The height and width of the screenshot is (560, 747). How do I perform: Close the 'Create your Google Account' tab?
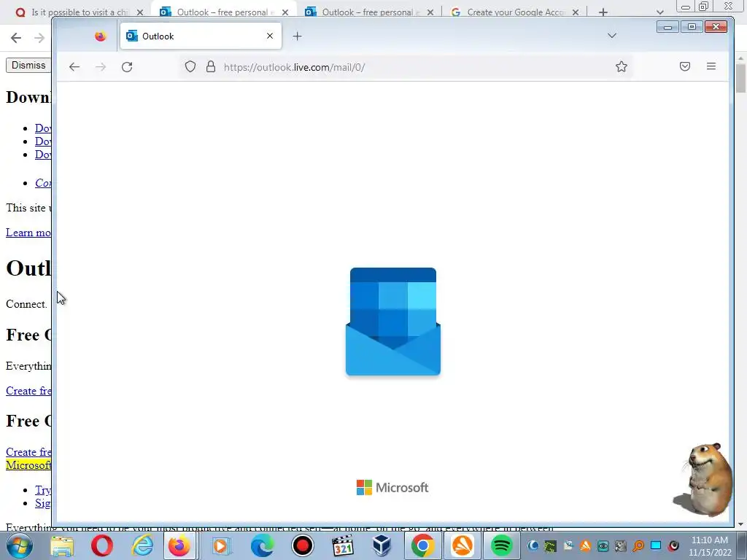(576, 12)
